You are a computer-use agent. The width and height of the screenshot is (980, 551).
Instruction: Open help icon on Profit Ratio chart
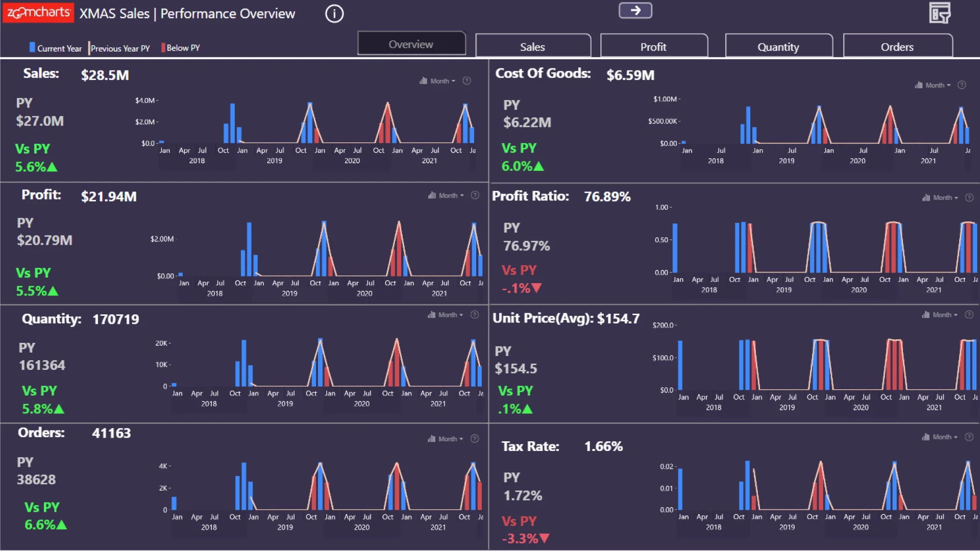(x=969, y=197)
